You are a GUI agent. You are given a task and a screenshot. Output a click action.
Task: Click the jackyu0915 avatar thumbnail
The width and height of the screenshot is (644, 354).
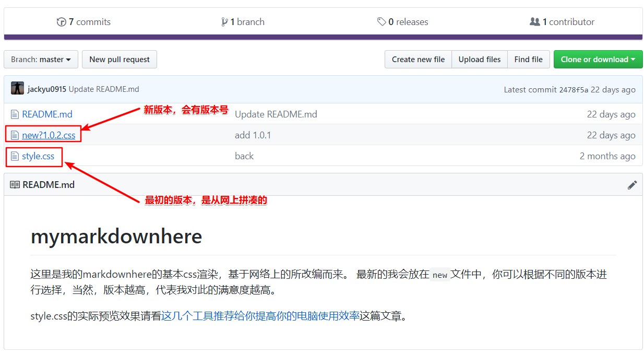pos(17,89)
